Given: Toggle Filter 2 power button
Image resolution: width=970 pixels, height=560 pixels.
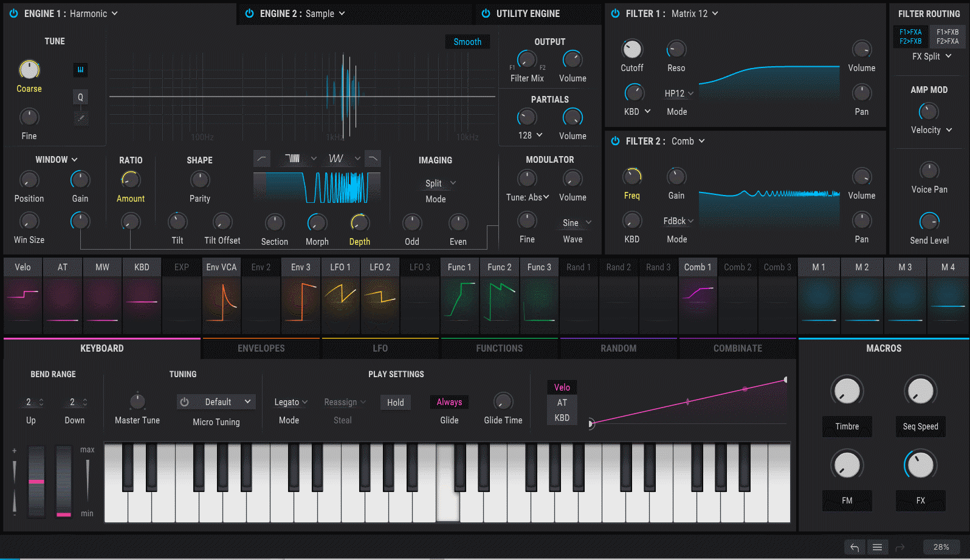Looking at the screenshot, I should coord(615,141).
